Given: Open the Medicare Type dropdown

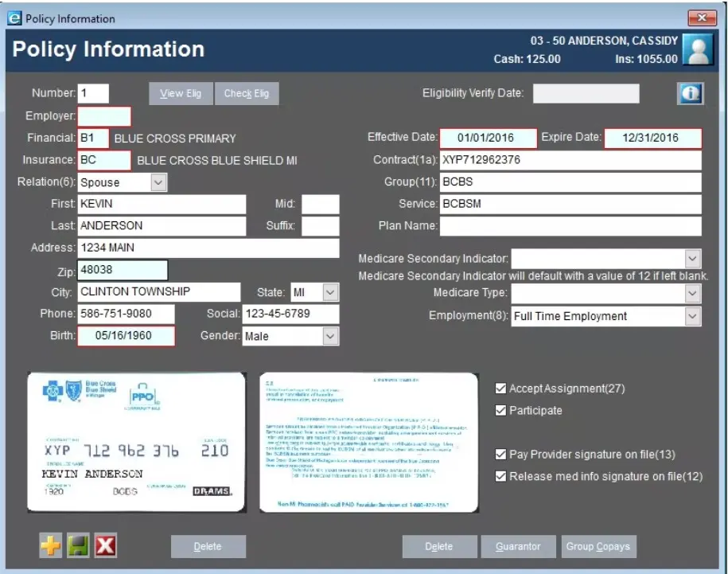Looking at the screenshot, I should click(691, 294).
